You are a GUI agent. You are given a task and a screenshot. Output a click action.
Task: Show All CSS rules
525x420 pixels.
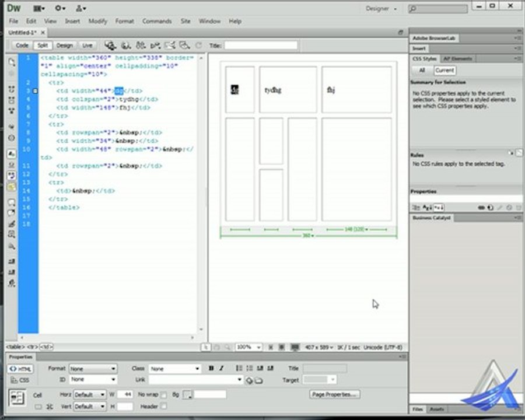click(422, 71)
